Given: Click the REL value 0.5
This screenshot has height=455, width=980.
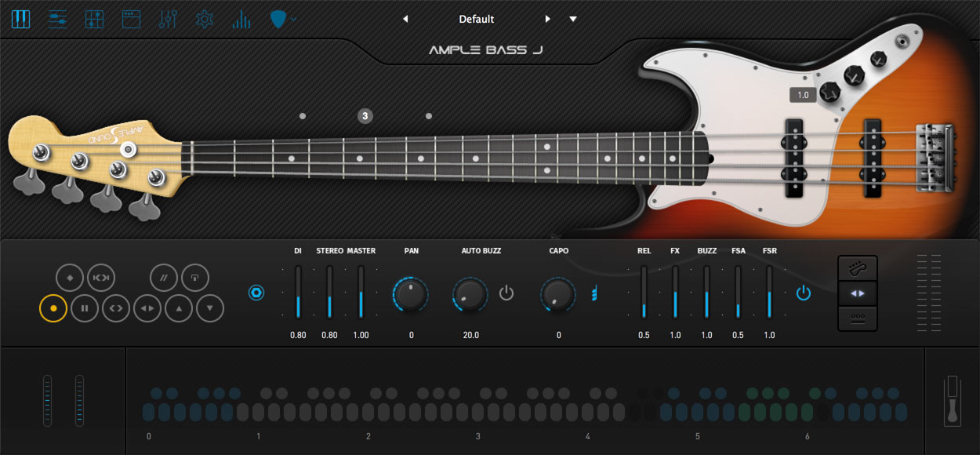Looking at the screenshot, I should (x=644, y=335).
